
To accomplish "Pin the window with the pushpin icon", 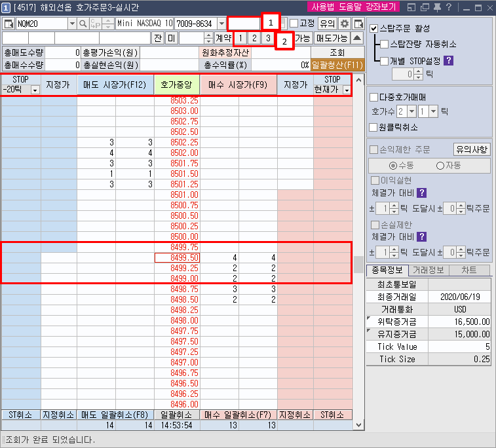I will coord(437,7).
